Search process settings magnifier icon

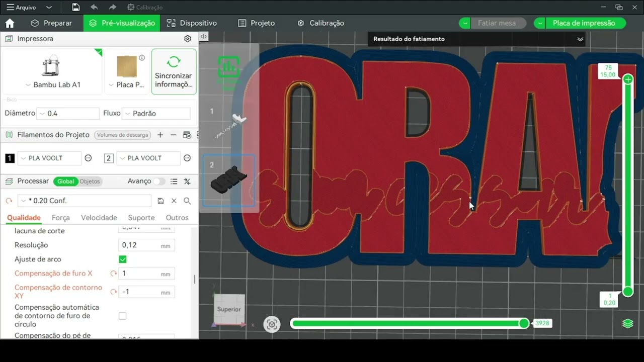[187, 201]
